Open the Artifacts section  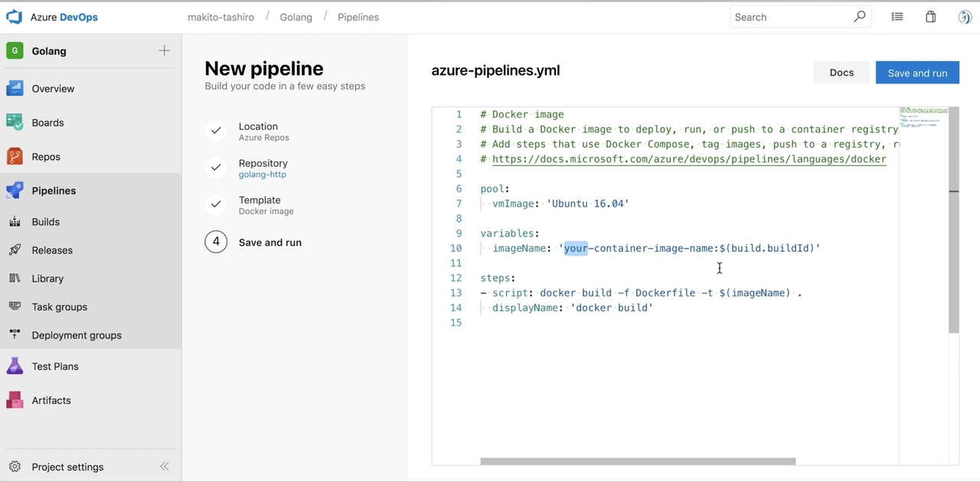pyautogui.click(x=51, y=399)
